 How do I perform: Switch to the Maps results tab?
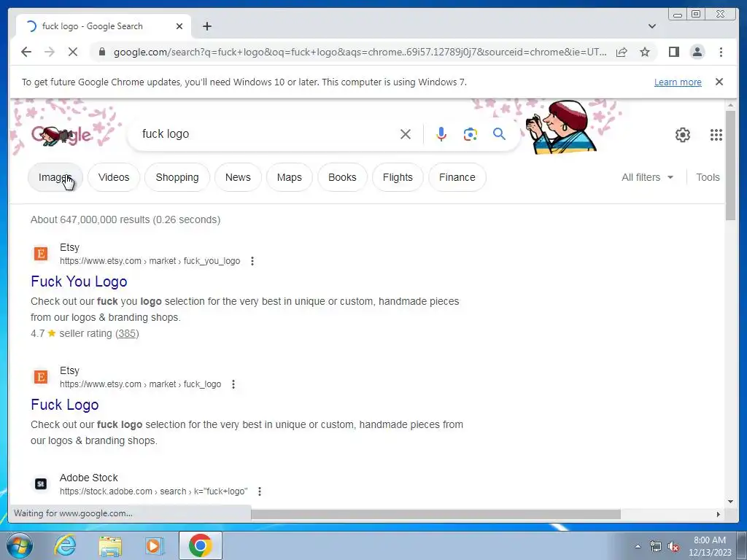(289, 177)
